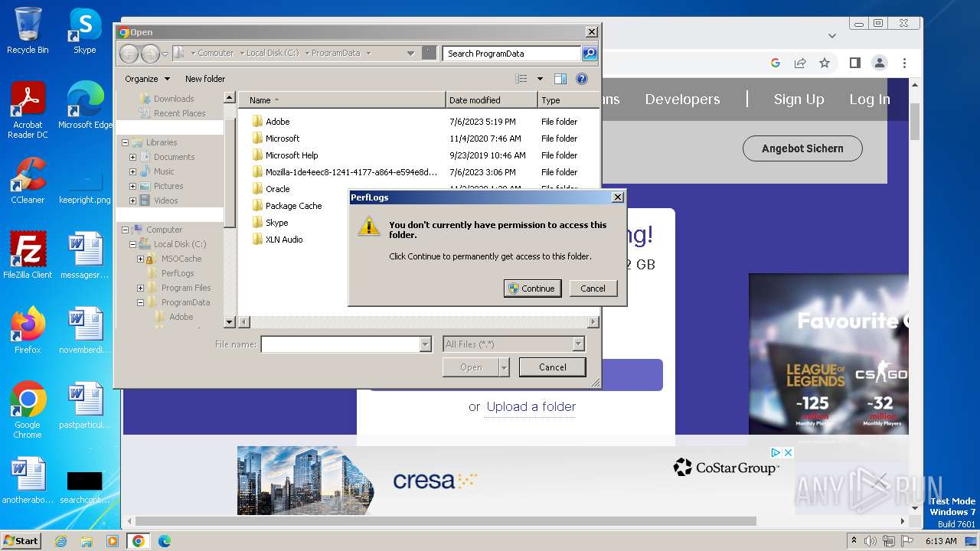980x551 pixels.
Task: Toggle the preview pane icon
Action: [560, 79]
